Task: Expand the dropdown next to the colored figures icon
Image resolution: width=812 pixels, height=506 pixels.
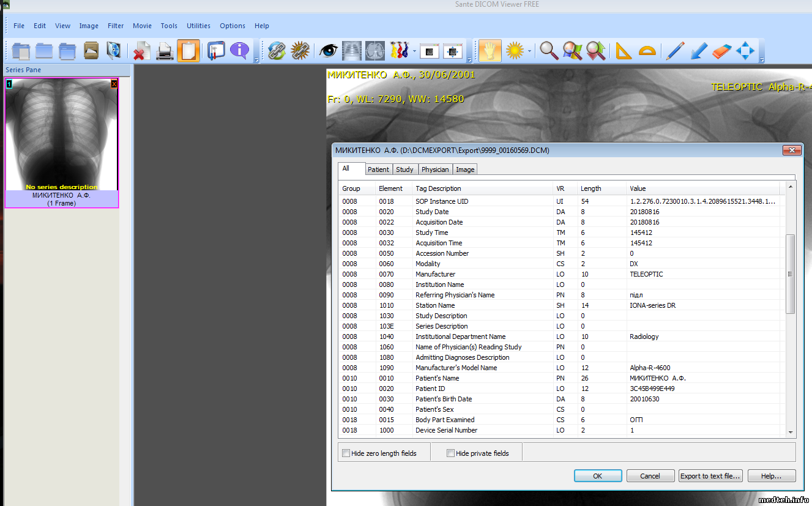Action: [414, 51]
